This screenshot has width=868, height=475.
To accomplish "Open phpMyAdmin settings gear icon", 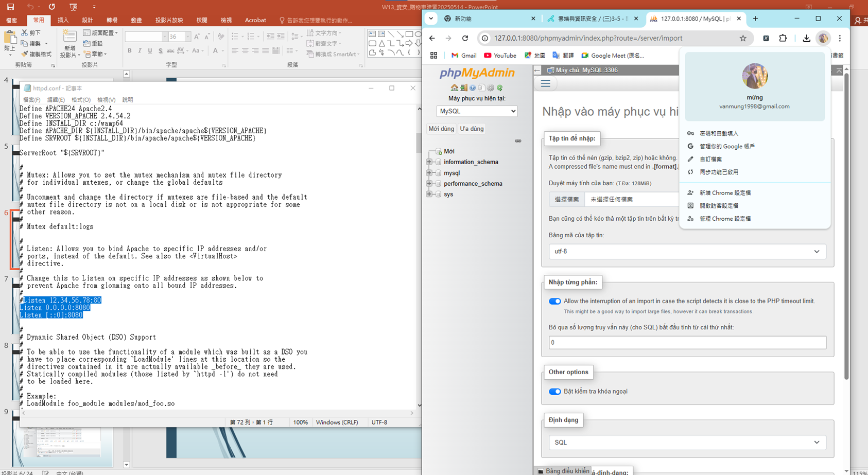I will (491, 88).
